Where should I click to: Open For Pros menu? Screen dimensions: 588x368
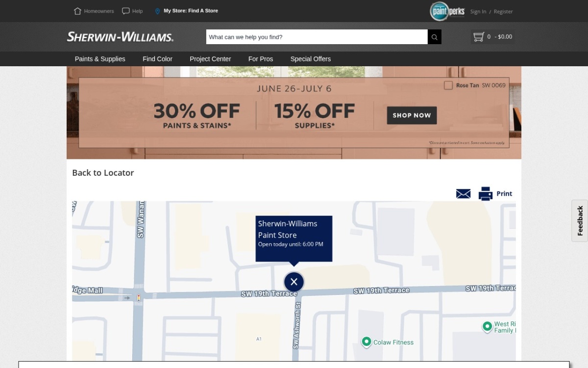[261, 59]
